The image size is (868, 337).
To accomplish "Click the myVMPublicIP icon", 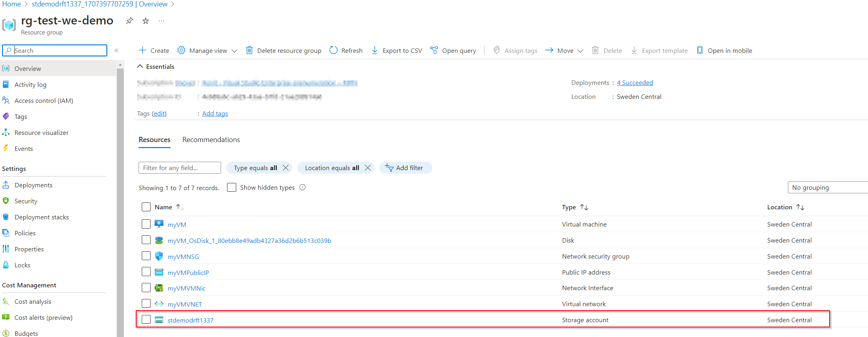I will (159, 272).
